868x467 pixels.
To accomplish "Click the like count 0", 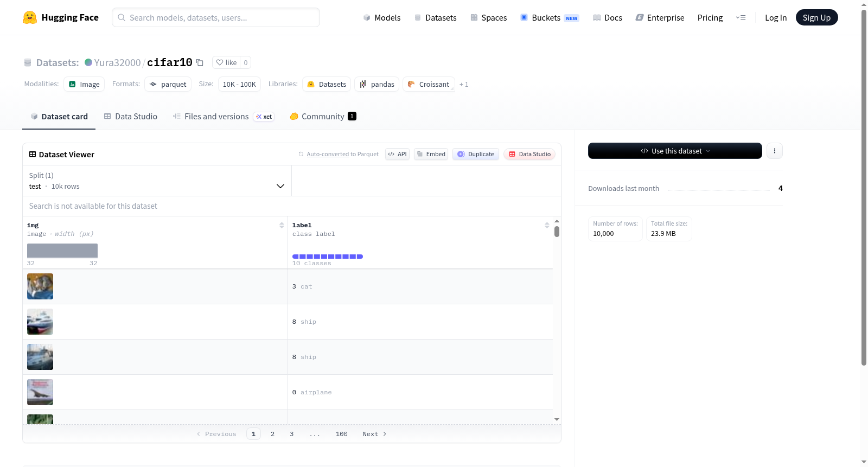I will 246,62.
